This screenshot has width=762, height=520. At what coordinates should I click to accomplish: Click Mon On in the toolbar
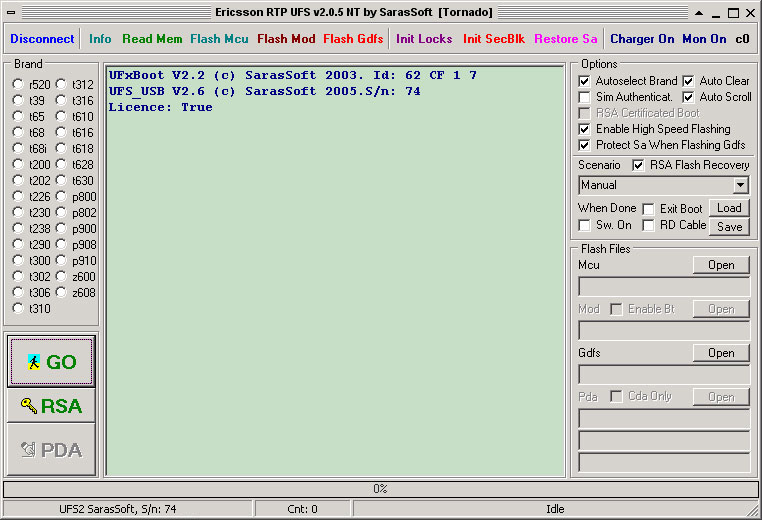pos(704,39)
